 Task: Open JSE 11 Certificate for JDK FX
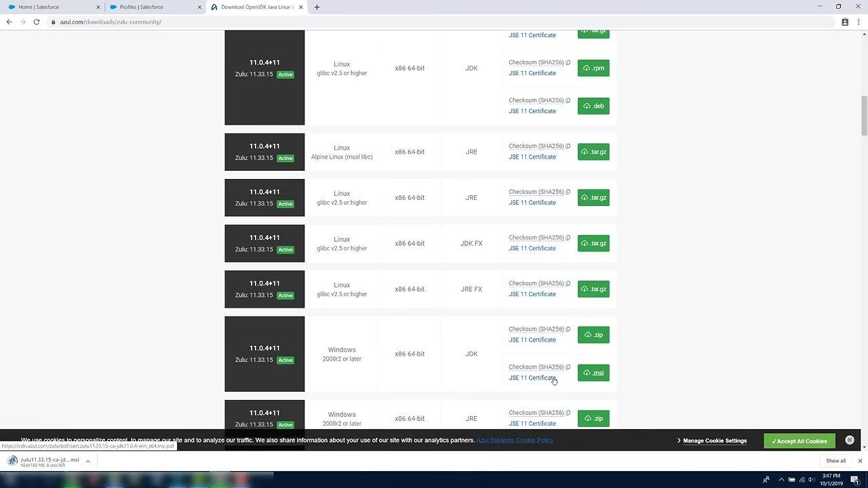tap(532, 248)
